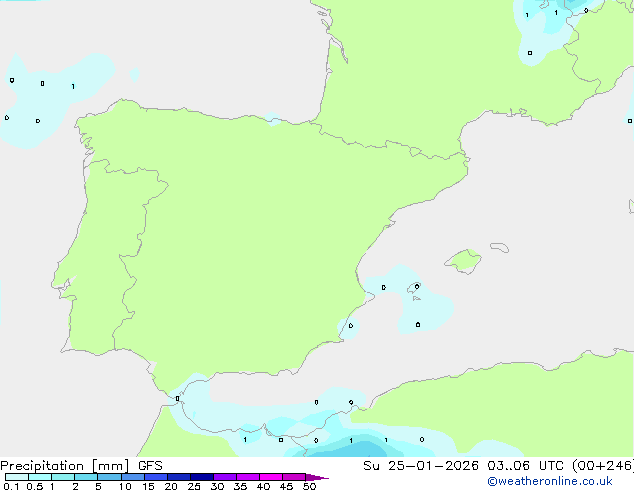Pick the 20–25 mm legend swatch

178,477
